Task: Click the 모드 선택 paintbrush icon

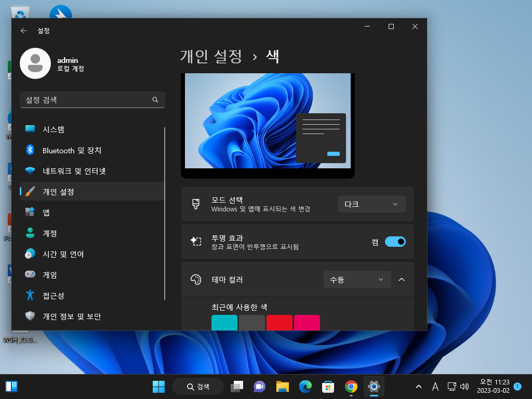Action: (196, 204)
